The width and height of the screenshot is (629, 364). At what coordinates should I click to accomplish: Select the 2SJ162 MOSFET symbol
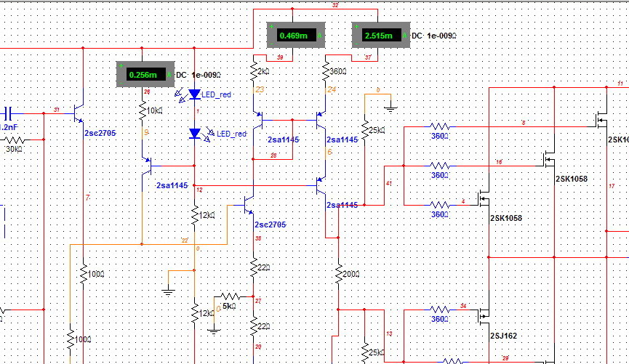point(484,316)
